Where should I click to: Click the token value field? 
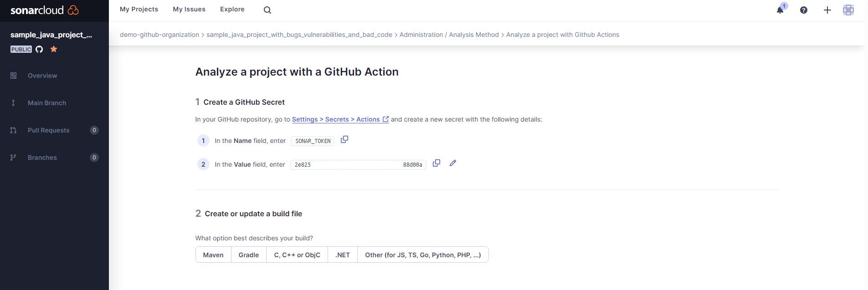coord(358,164)
